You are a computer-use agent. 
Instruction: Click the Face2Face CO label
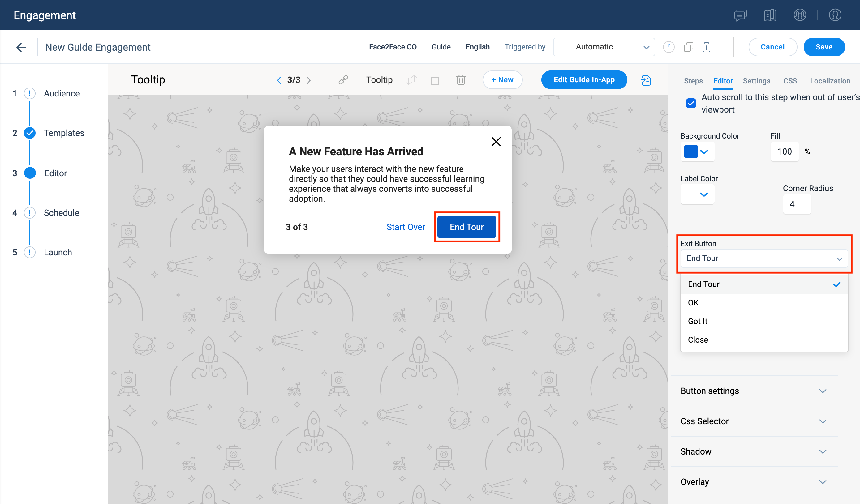pos(393,47)
